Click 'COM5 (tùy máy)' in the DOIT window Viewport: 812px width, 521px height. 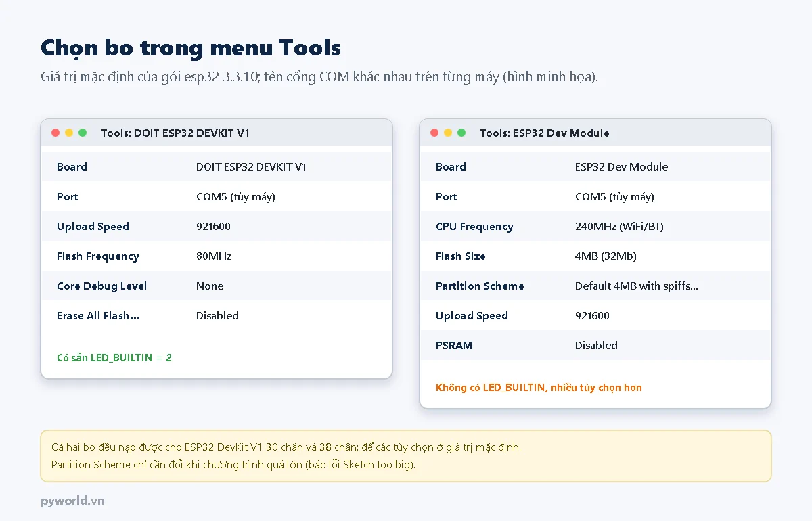click(x=235, y=197)
